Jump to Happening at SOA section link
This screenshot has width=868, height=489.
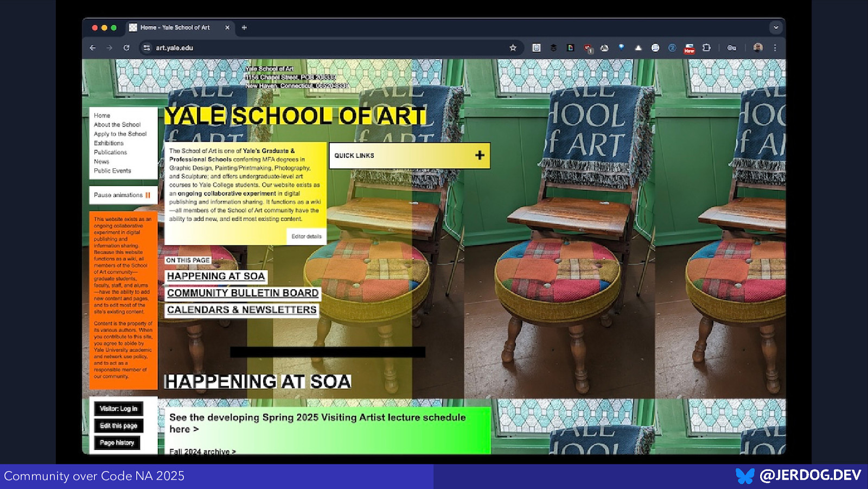pyautogui.click(x=216, y=276)
